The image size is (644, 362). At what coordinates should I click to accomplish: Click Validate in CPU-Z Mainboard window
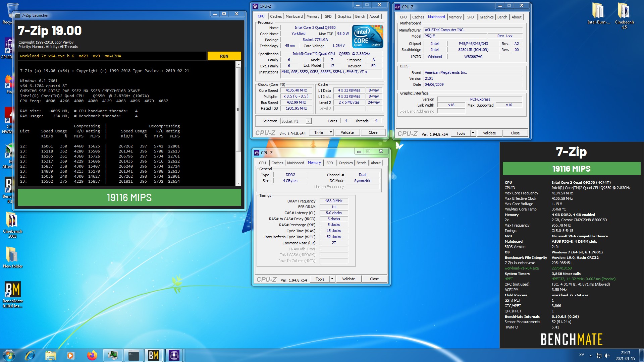(489, 133)
